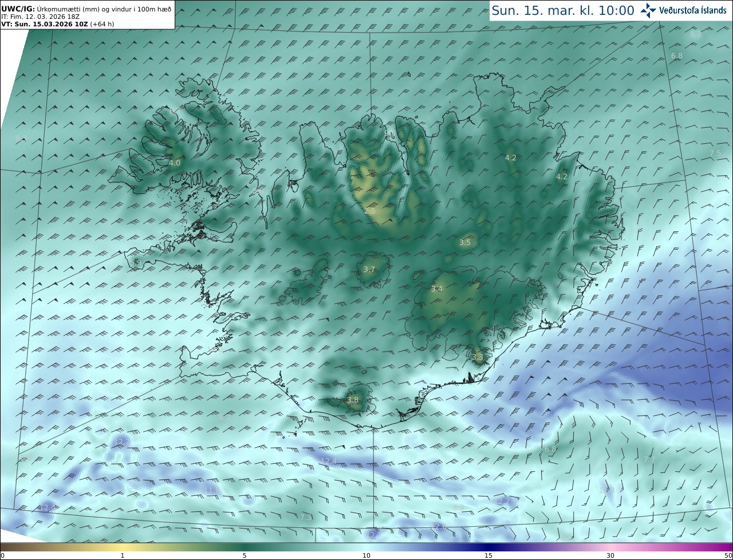The height and width of the screenshot is (560, 733).
Task: Click the 5 tick on the color scale
Action: click(x=245, y=555)
